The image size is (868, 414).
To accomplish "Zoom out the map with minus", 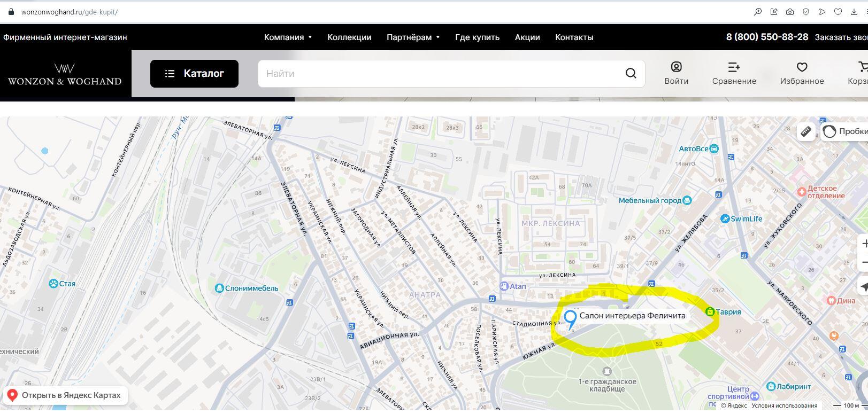I will coord(864,262).
